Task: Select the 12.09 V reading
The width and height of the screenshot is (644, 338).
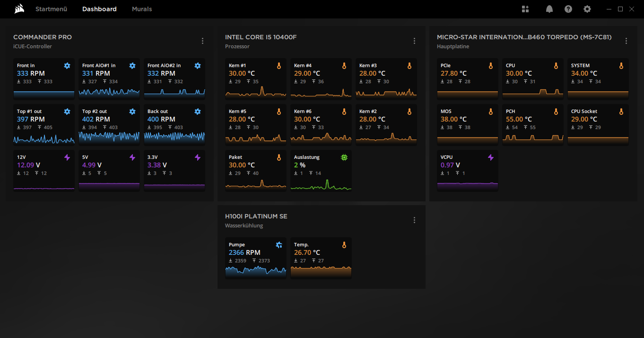Action: (x=28, y=165)
